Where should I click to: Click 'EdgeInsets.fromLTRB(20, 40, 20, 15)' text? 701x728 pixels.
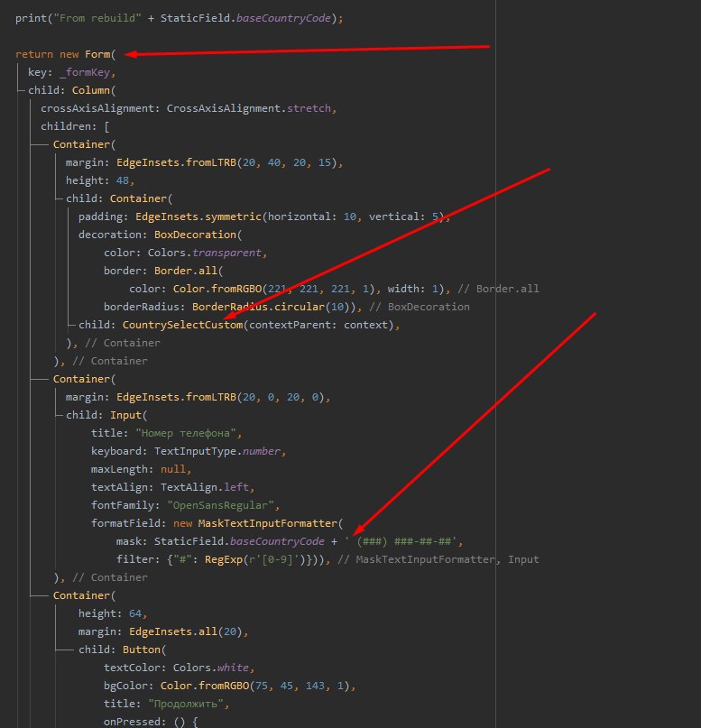point(226,162)
